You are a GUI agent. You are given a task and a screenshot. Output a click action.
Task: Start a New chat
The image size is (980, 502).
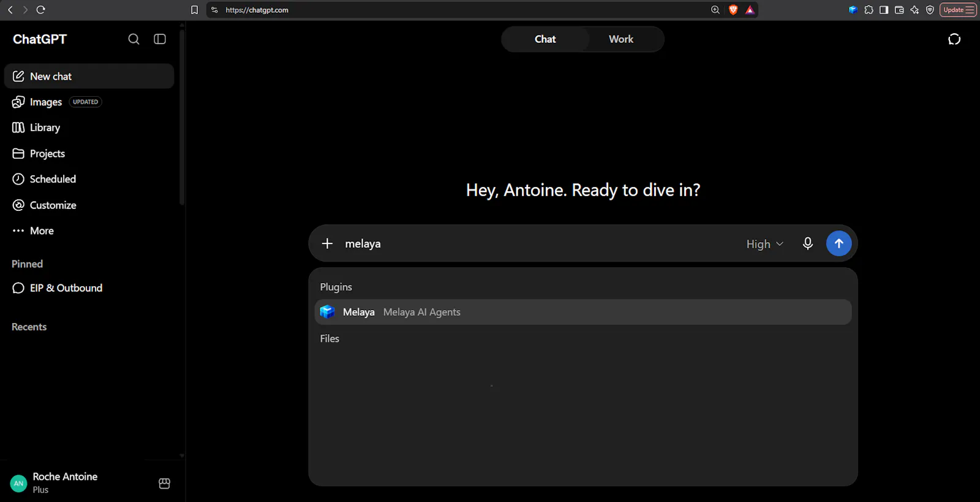[89, 76]
